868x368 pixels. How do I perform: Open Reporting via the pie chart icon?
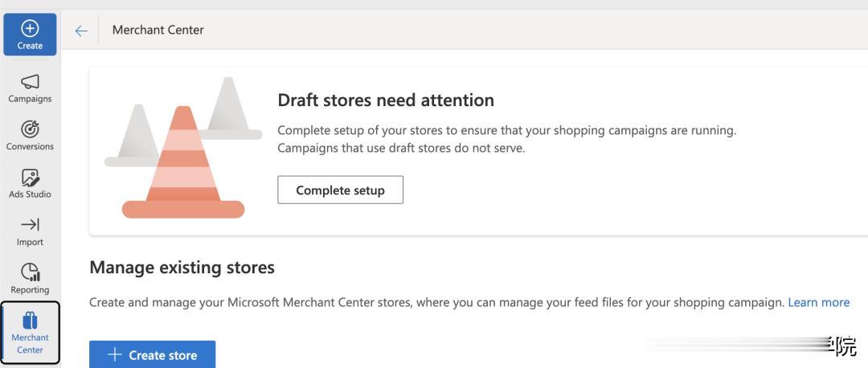pos(30,272)
